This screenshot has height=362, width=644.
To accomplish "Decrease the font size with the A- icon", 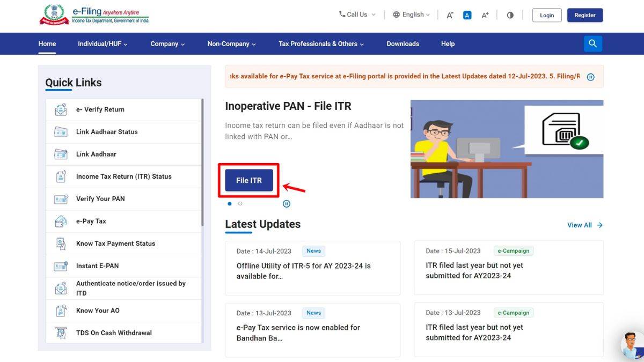I will click(x=450, y=15).
